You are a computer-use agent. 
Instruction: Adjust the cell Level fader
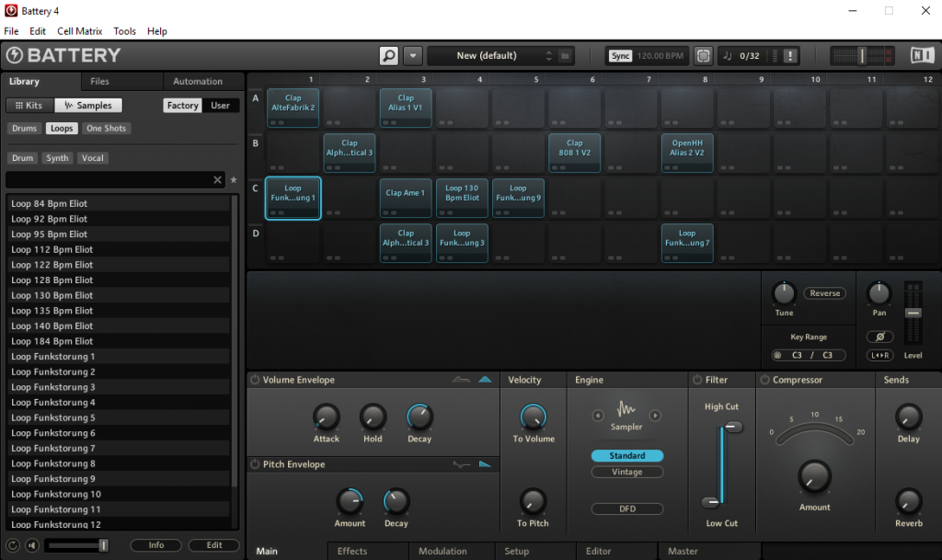click(x=913, y=314)
